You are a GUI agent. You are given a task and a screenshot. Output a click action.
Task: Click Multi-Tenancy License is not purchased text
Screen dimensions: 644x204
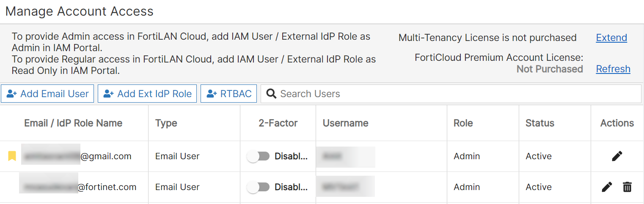point(487,38)
